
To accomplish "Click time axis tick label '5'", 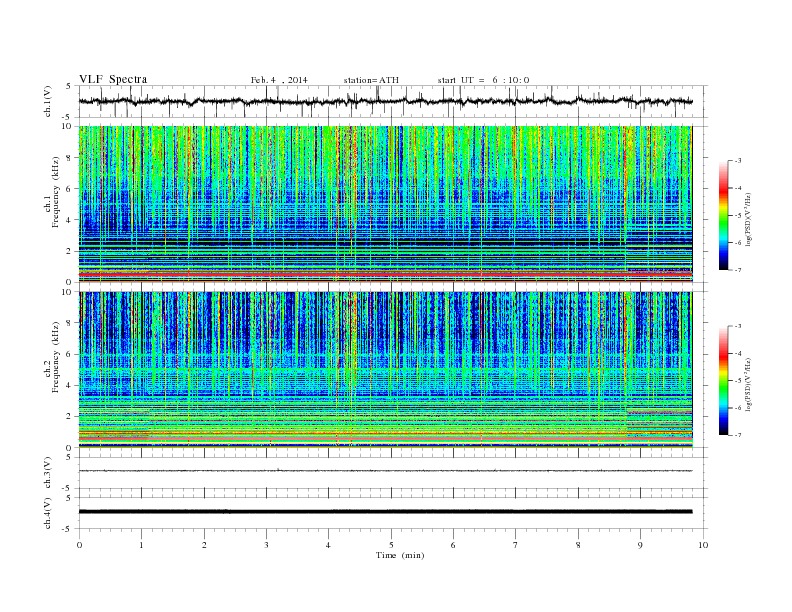I will [391, 545].
